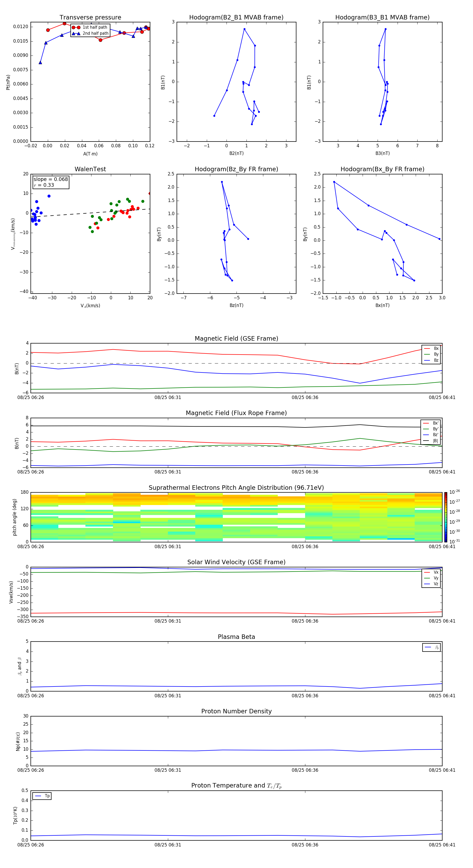The image size is (473, 868).
Task: Click the Bx' entry in Flux Rope legend
Action: [431, 423]
